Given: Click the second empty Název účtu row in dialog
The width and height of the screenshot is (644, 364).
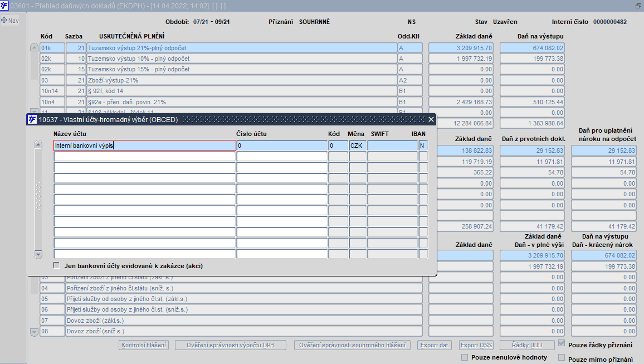Looking at the screenshot, I should click(x=145, y=167).
